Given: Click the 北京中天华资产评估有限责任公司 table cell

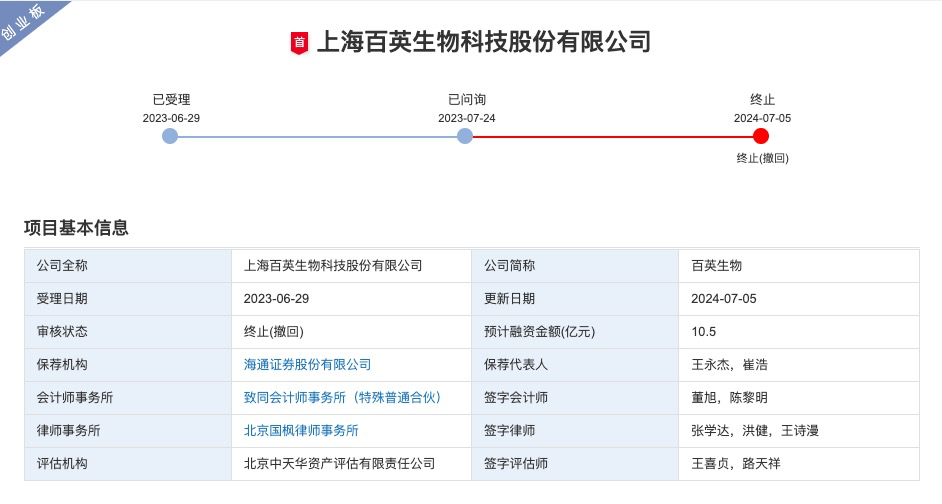Looking at the screenshot, I should (x=339, y=464).
